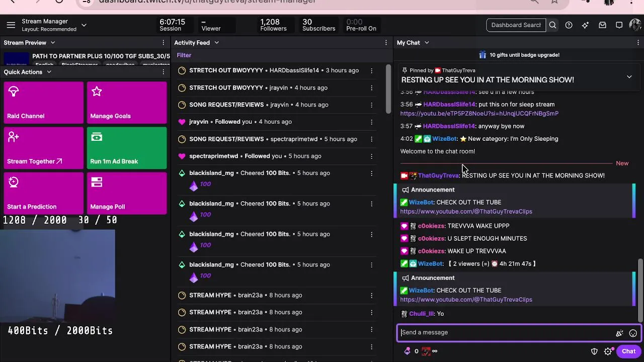644x362 pixels.
Task: Open the user profile avatar
Action: pyautogui.click(x=635, y=25)
